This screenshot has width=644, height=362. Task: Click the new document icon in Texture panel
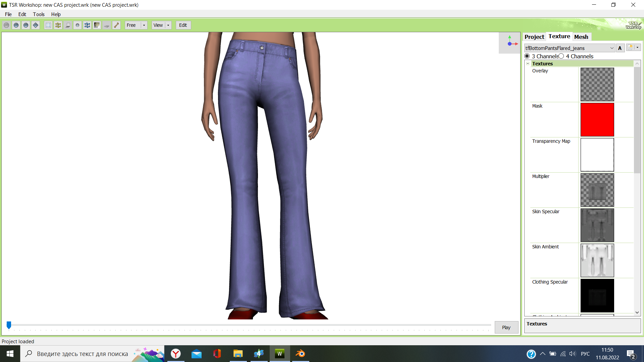point(630,48)
